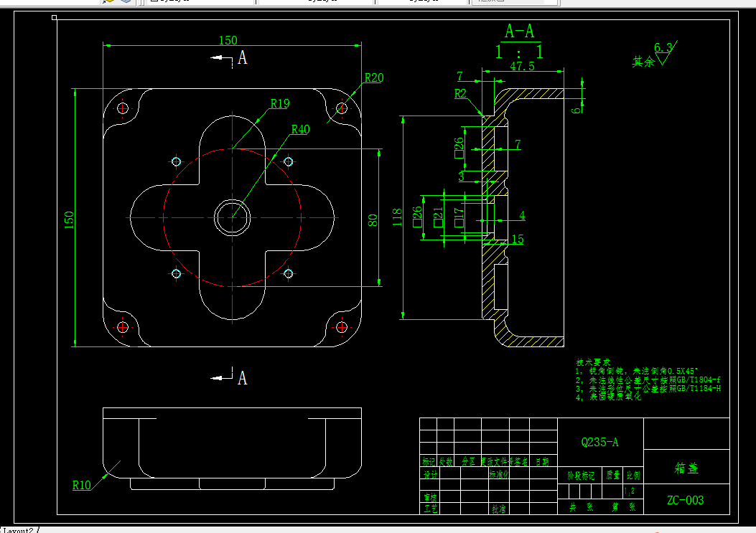This screenshot has height=533, width=756.
Task: Select technical note 4 表面硬质氧化
Action: [609, 397]
